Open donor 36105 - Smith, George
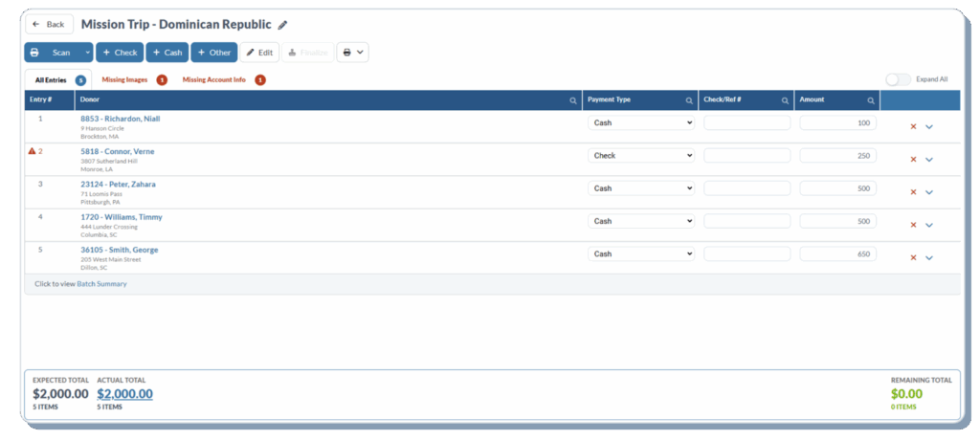Viewport: 980px width, 440px height. [120, 250]
